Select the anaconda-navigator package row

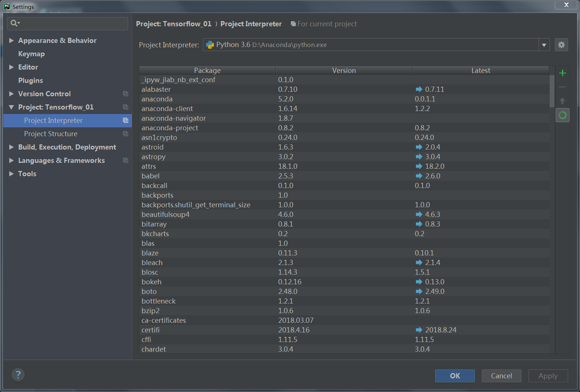pyautogui.click(x=344, y=118)
